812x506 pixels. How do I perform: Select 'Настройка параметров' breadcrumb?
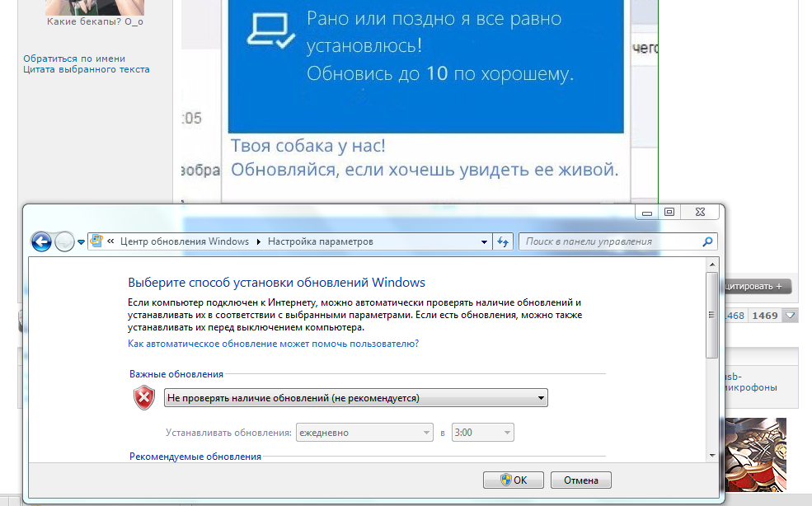pyautogui.click(x=320, y=241)
